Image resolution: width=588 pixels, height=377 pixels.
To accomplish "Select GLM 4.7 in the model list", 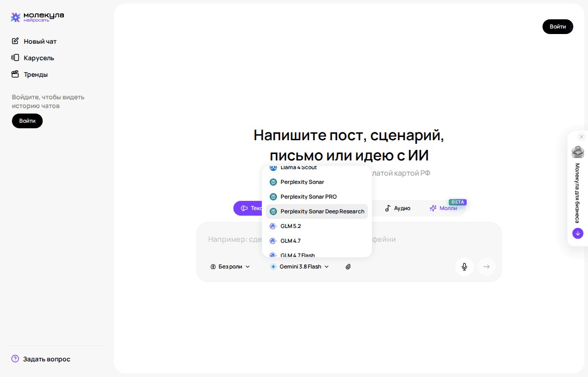I will (x=317, y=241).
